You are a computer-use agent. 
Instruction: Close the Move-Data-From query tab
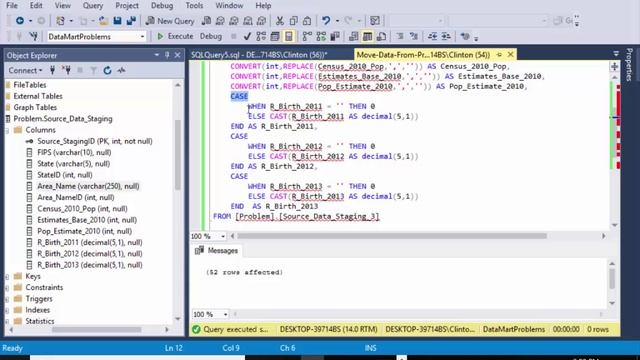(x=511, y=54)
